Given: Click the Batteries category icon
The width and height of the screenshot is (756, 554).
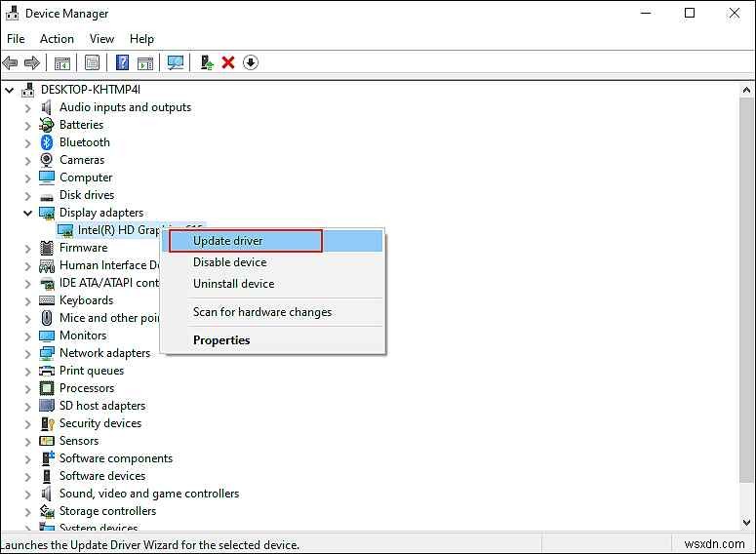Looking at the screenshot, I should (x=47, y=125).
